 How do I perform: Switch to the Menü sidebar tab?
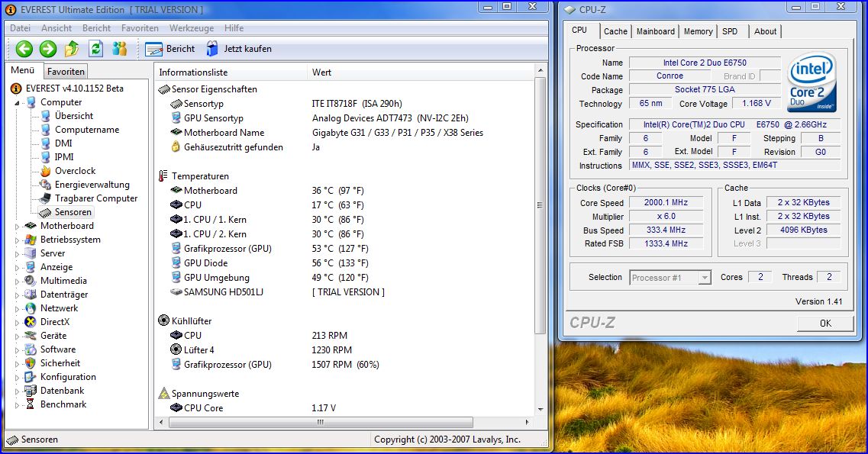click(23, 70)
